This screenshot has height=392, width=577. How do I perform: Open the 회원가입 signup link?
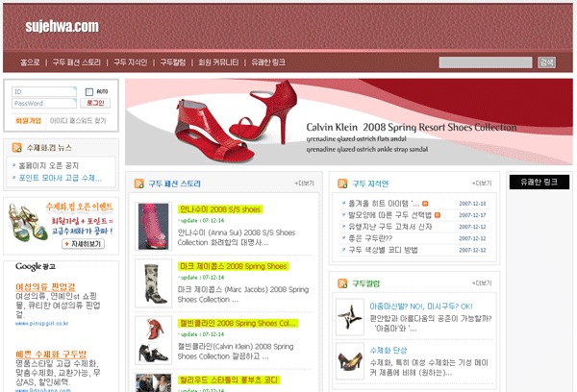click(28, 121)
